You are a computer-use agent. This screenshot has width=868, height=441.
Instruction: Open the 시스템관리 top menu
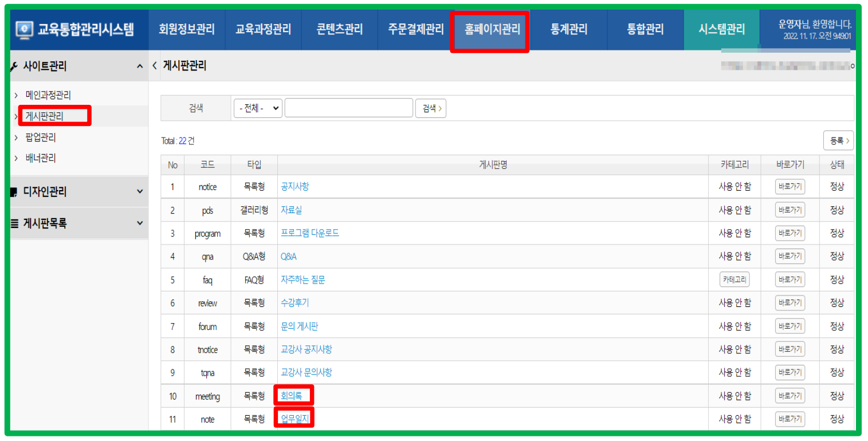point(721,29)
